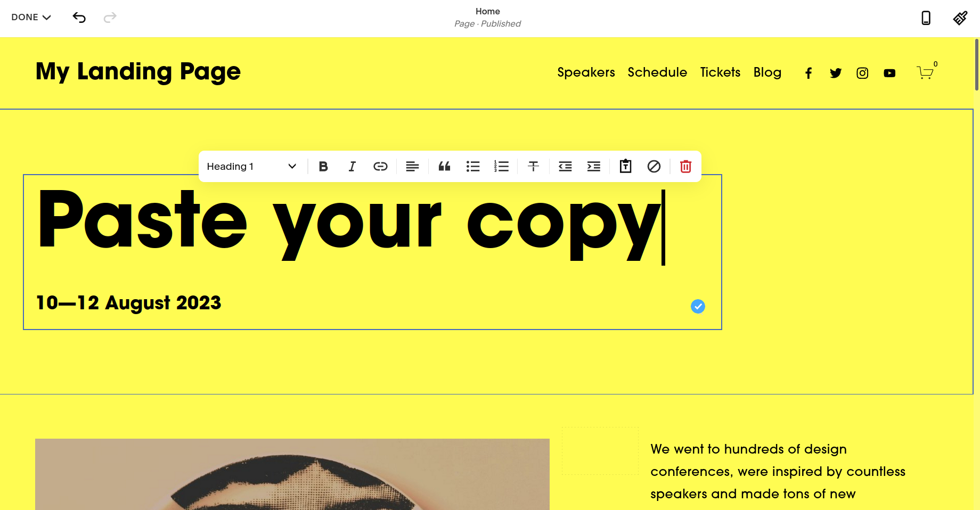Click the empty spacer block beside paragraph
This screenshot has height=510, width=980.
pyautogui.click(x=600, y=450)
